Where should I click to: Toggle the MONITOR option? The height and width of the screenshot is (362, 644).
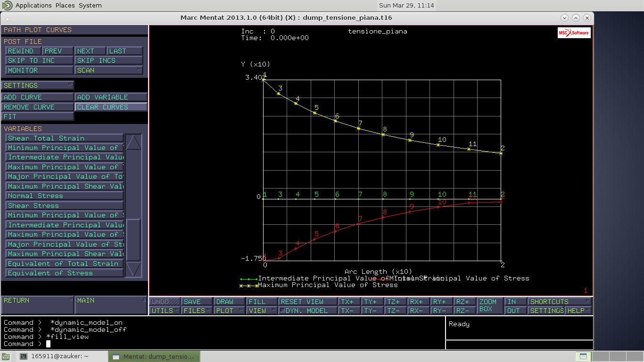[x=39, y=70]
